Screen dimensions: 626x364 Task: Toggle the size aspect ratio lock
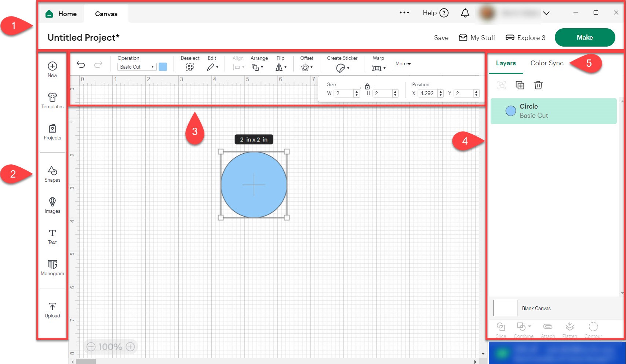tap(367, 87)
